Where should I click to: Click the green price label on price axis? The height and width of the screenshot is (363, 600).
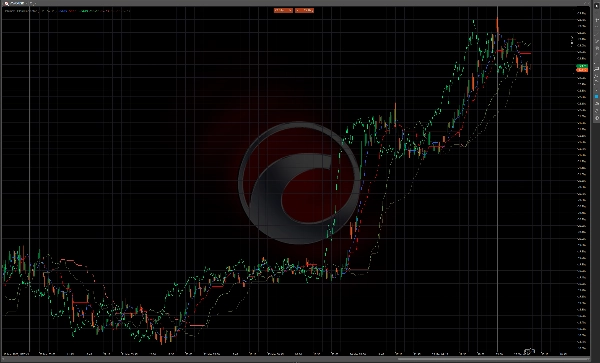click(582, 66)
